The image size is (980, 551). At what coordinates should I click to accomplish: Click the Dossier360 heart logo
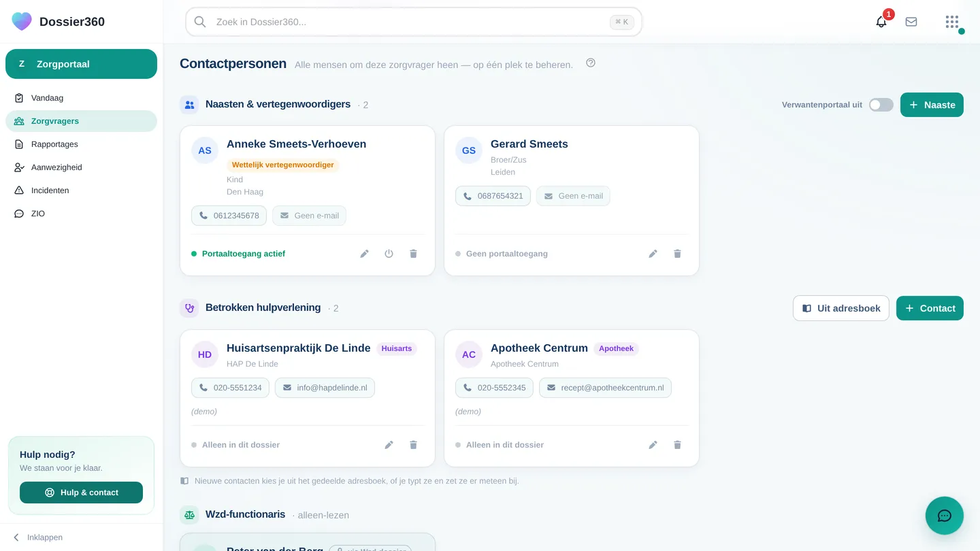[x=22, y=22]
